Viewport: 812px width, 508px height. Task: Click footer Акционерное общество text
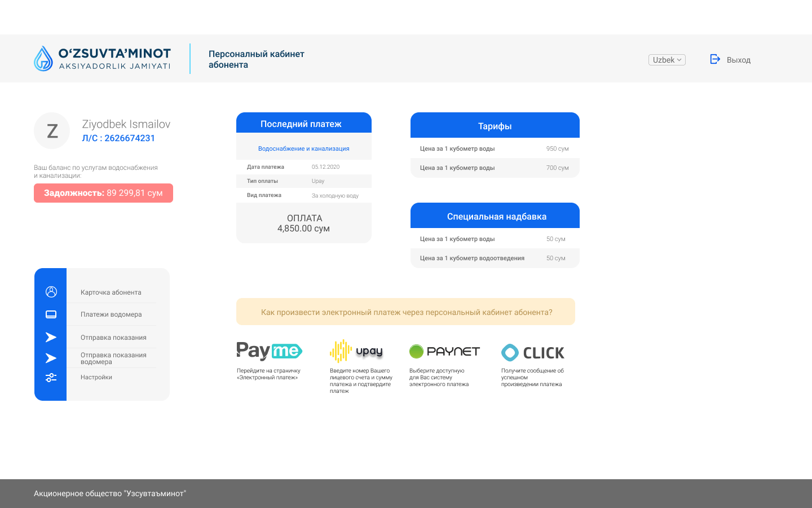click(110, 493)
